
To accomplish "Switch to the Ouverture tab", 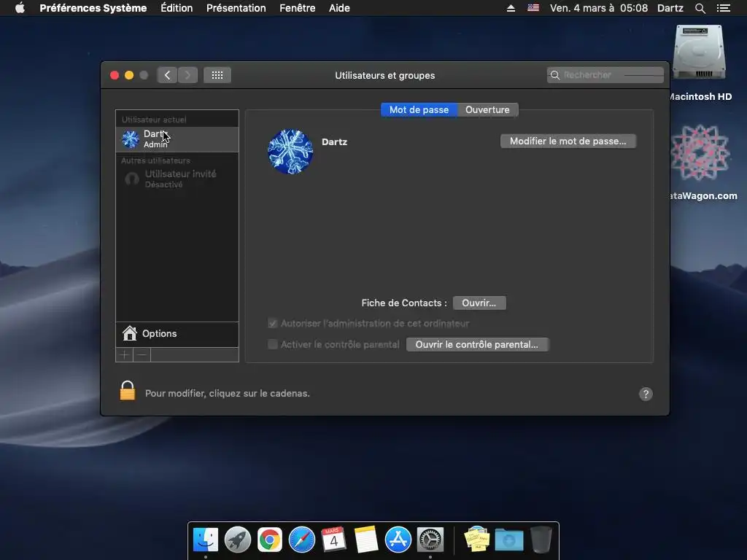I will point(487,109).
